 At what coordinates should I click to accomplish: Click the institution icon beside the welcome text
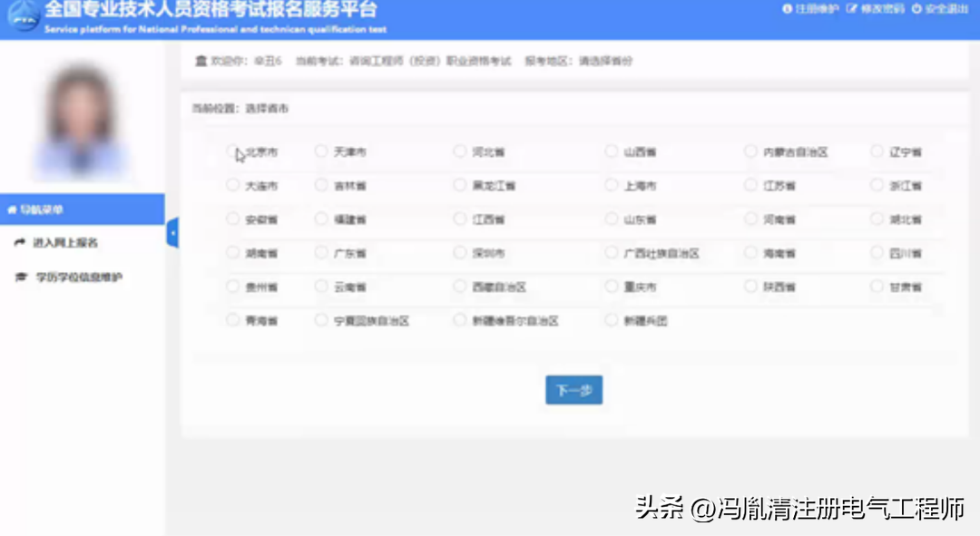(201, 62)
